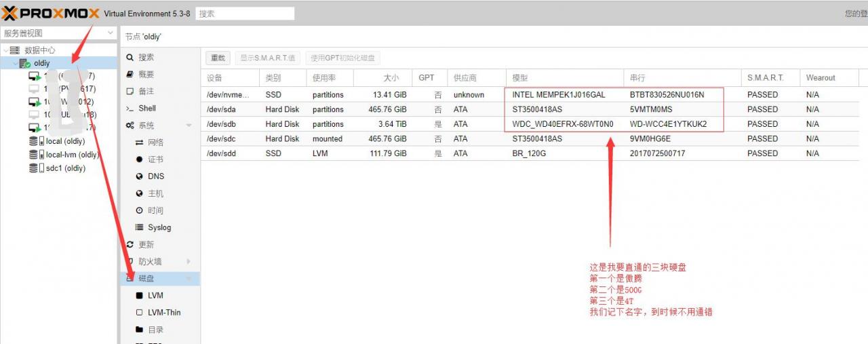Open the Shell console
868x344 pixels.
coord(147,109)
